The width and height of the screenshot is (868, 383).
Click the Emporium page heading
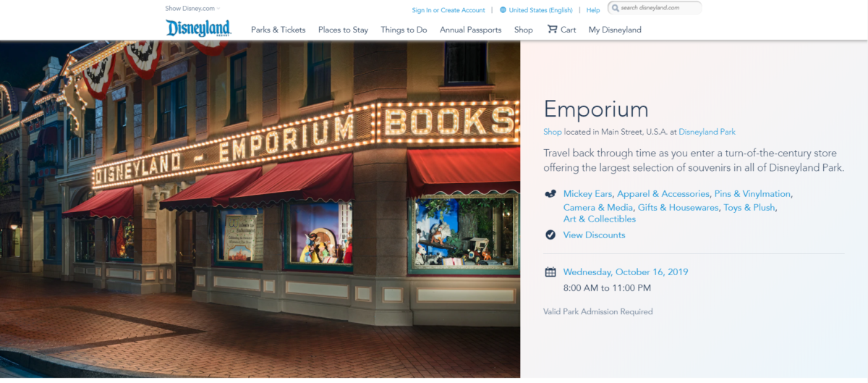point(596,109)
